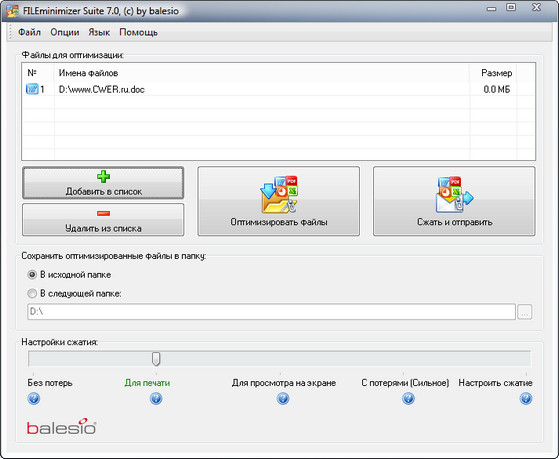This screenshot has height=459, width=559.
Task: Select the В следующей папке radio option
Action: [x=32, y=294]
